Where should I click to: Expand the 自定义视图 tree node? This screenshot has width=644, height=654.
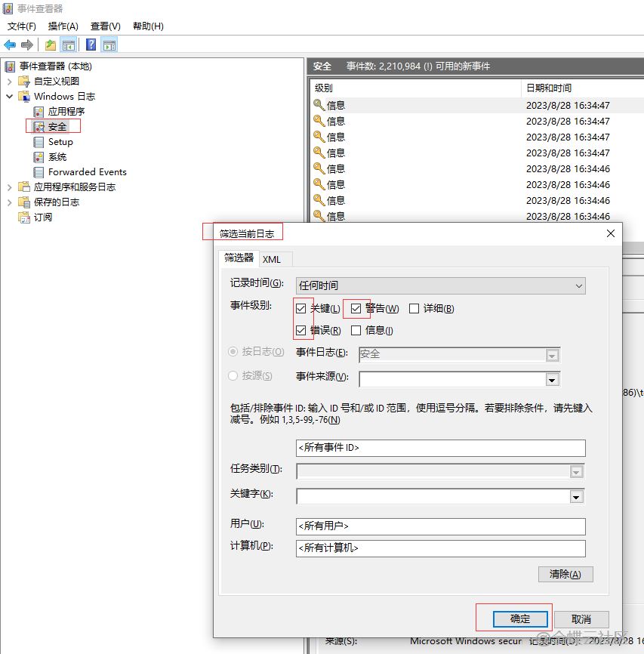[10, 82]
